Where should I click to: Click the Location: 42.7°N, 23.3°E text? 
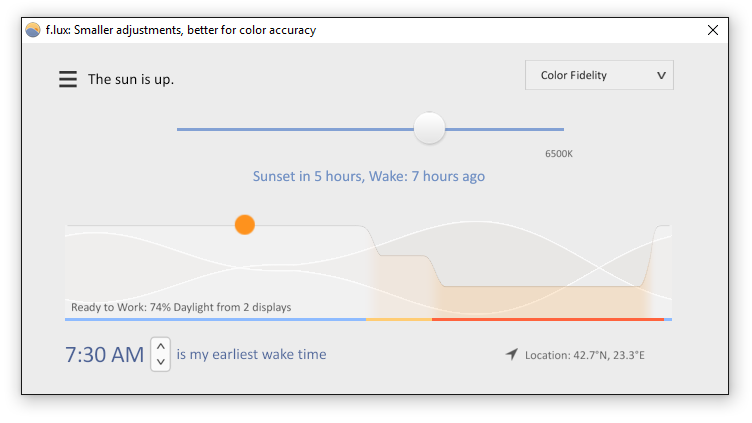tap(585, 355)
